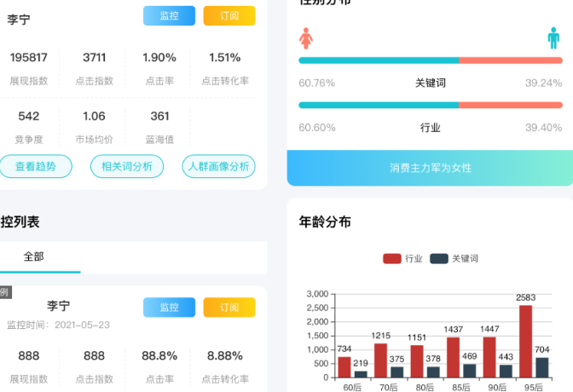Click 监控时间 2021-05-23 text
The width and height of the screenshot is (573, 392).
tap(59, 325)
